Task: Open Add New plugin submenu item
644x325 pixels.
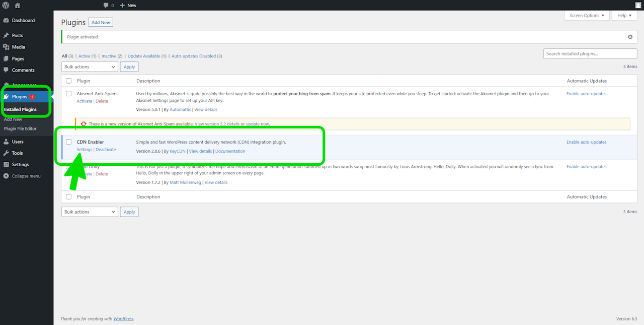Action: [13, 119]
